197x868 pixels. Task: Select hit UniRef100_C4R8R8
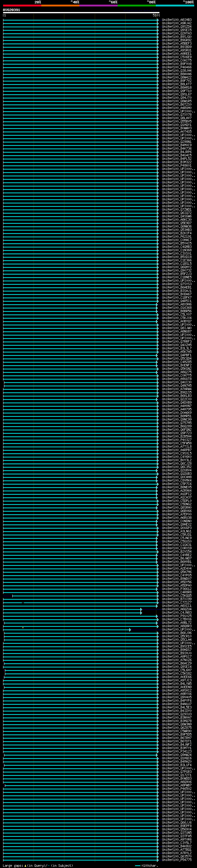point(177,592)
